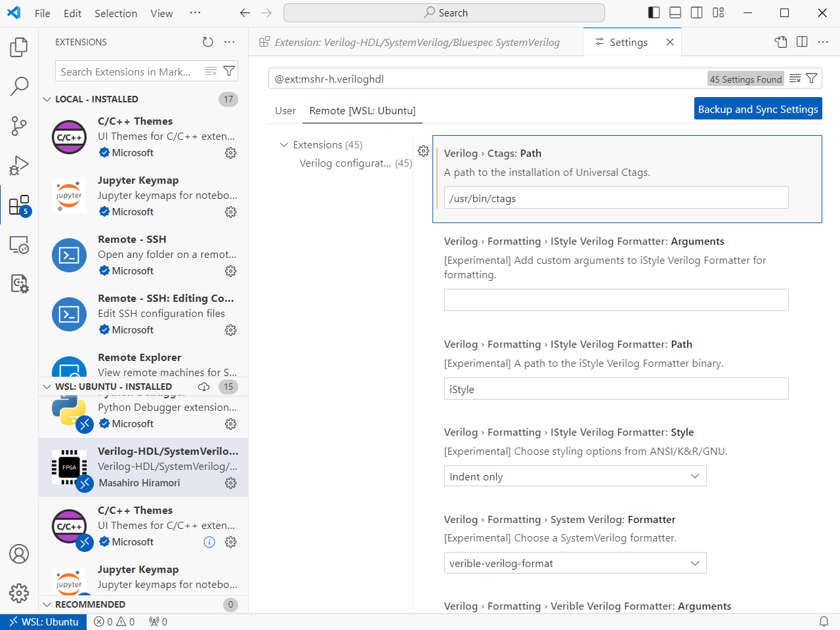
Task: Click info icon on WSL C/C++ Themes
Action: point(209,542)
